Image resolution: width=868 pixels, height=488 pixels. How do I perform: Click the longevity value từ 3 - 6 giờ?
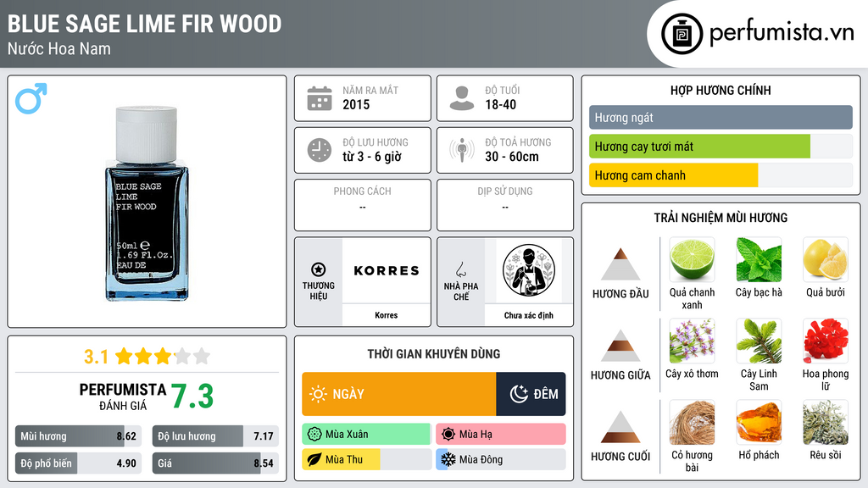tap(372, 157)
